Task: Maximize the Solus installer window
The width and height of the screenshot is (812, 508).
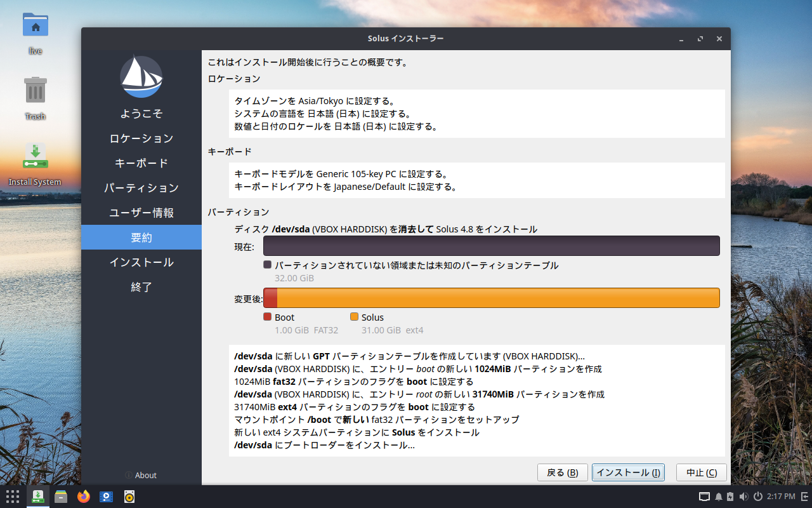Action: coord(700,39)
